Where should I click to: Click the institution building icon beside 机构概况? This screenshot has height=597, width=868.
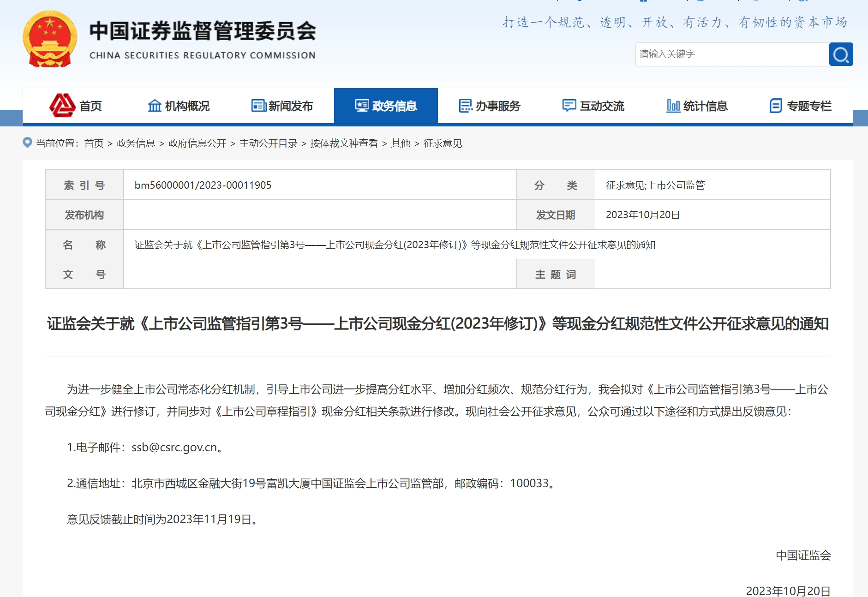[x=154, y=106]
